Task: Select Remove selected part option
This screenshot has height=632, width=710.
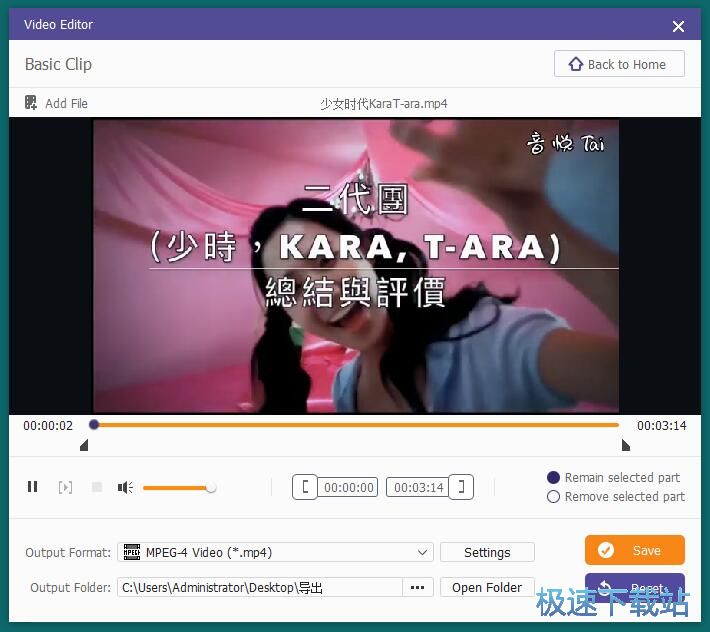Action: pyautogui.click(x=616, y=497)
